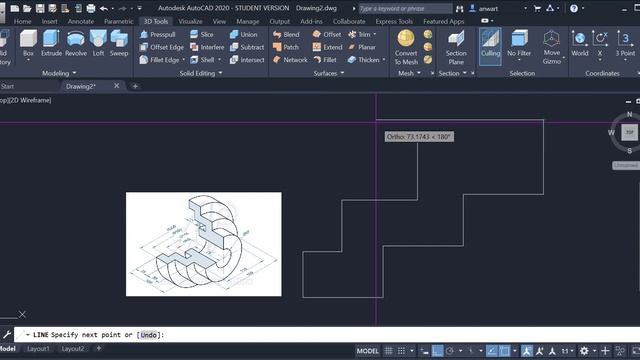Click the surface Extend tool
Screen dimensions: 640x360
click(x=327, y=47)
